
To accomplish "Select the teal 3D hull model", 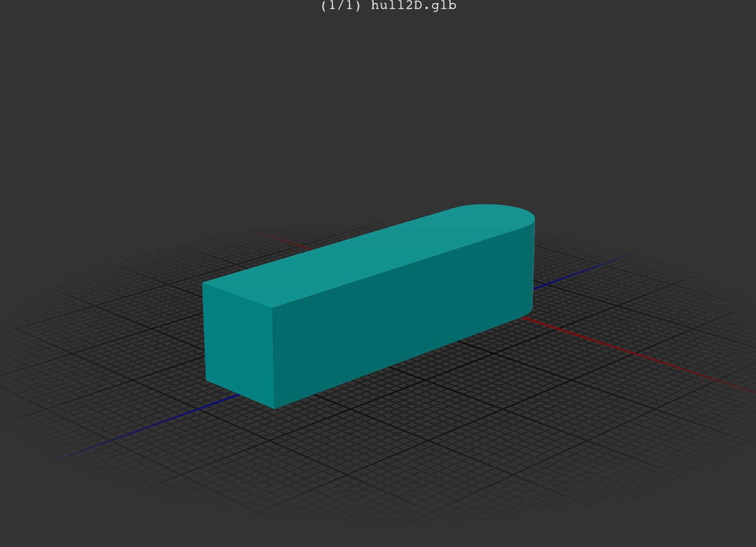I will 369,306.
